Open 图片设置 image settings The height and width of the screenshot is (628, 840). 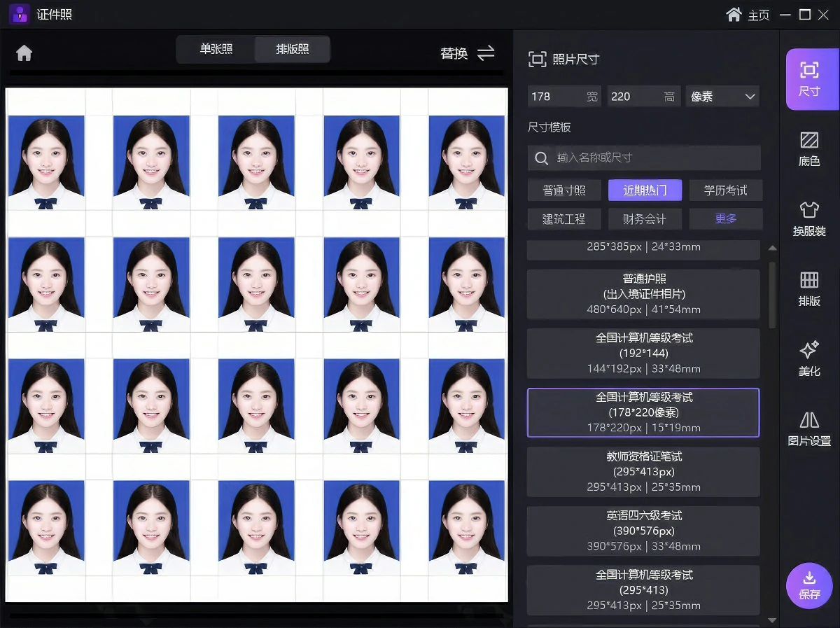click(x=809, y=428)
